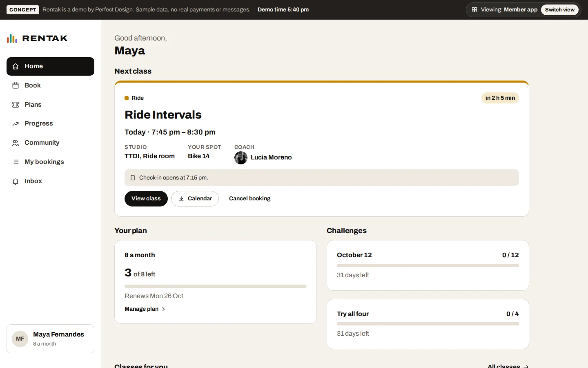The height and width of the screenshot is (368, 588).
Task: Click the Community people icon
Action: click(16, 143)
